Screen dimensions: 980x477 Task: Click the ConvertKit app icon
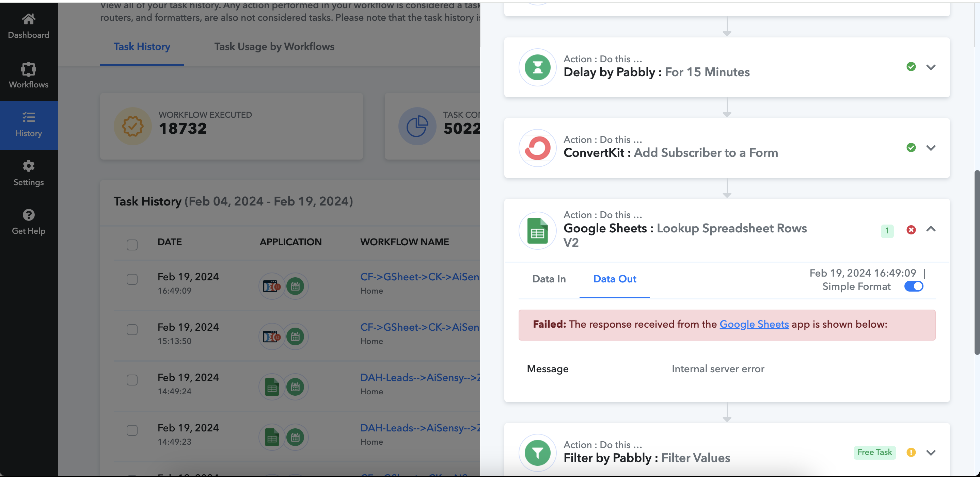(537, 148)
